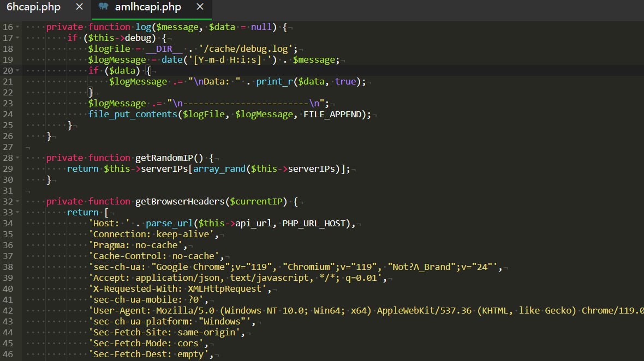The width and height of the screenshot is (644, 361).
Task: Place cursor in the User-Agent header string
Action: (327, 311)
